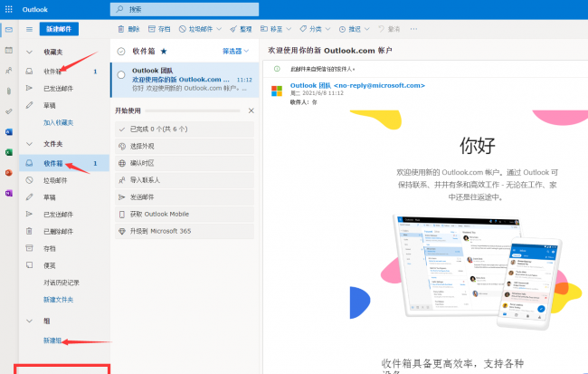Image resolution: width=588 pixels, height=374 pixels.
Task: Click the 新建组 link
Action: pyautogui.click(x=52, y=340)
